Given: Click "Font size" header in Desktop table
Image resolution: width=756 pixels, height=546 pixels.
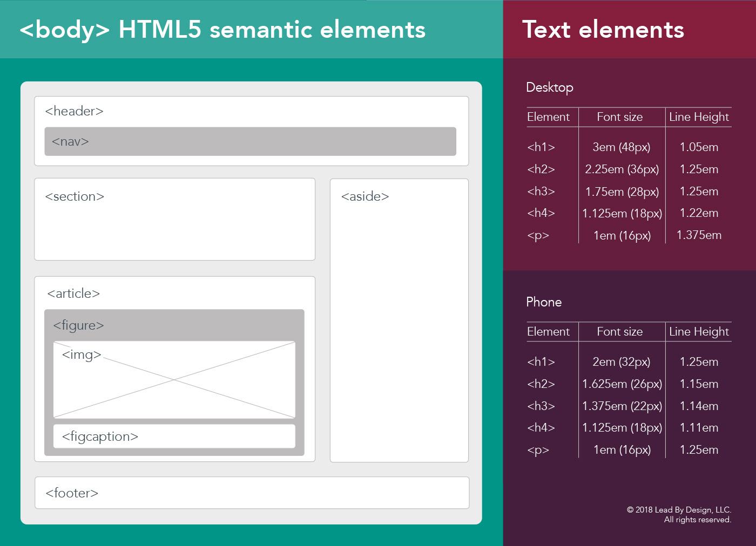Looking at the screenshot, I should (620, 117).
